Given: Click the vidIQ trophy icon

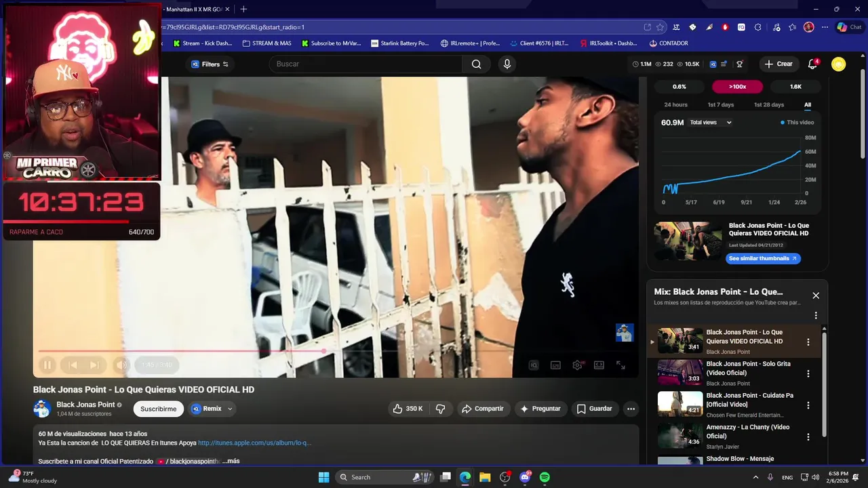Looking at the screenshot, I should pos(740,64).
